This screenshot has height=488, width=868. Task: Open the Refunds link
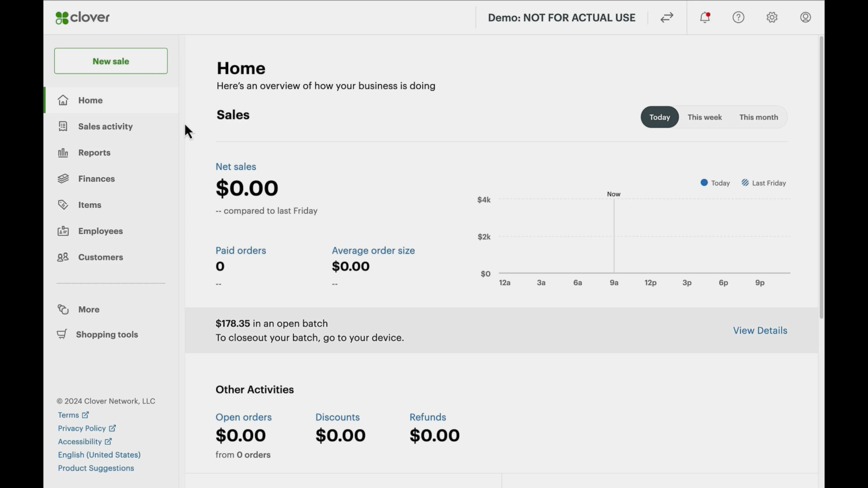click(x=428, y=417)
